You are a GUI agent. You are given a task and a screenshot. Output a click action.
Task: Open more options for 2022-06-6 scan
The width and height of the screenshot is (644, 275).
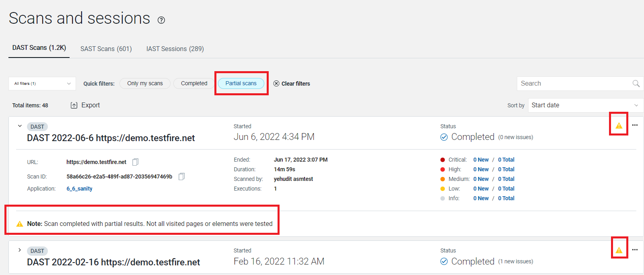(635, 125)
